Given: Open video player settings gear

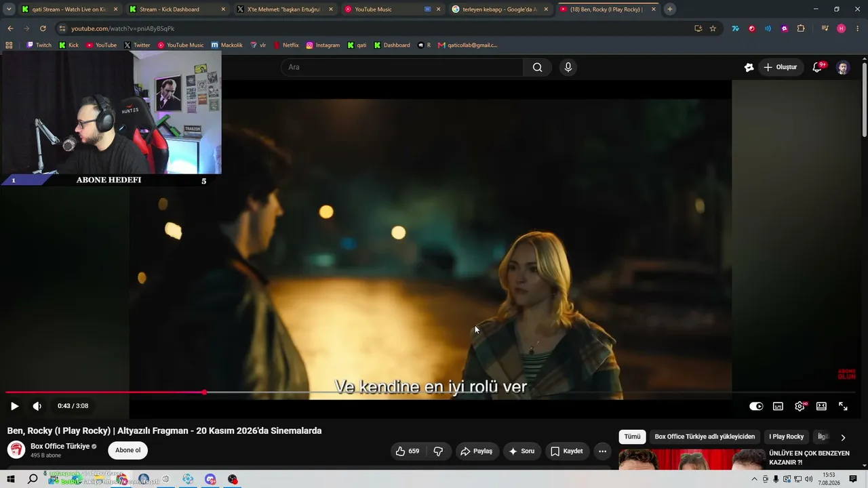Looking at the screenshot, I should 800,406.
